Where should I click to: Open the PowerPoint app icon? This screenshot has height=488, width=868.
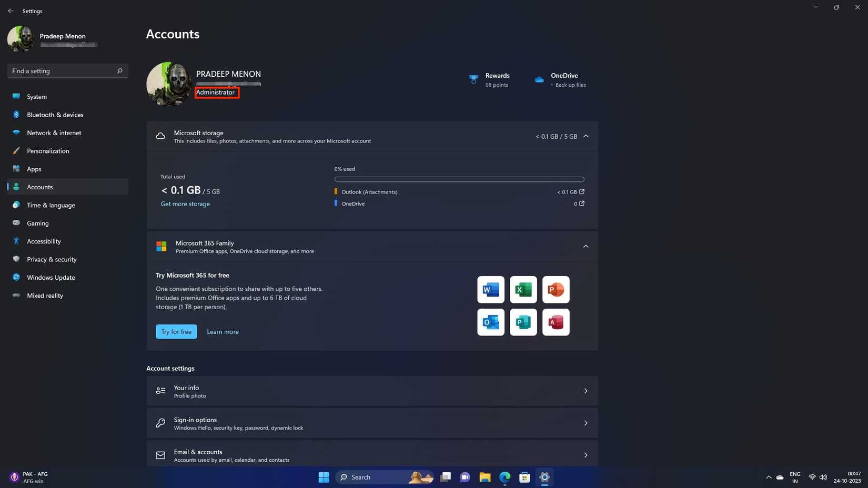556,290
